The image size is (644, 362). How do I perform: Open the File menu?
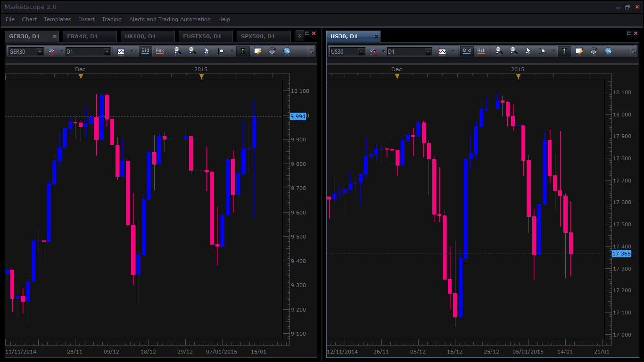(x=10, y=19)
